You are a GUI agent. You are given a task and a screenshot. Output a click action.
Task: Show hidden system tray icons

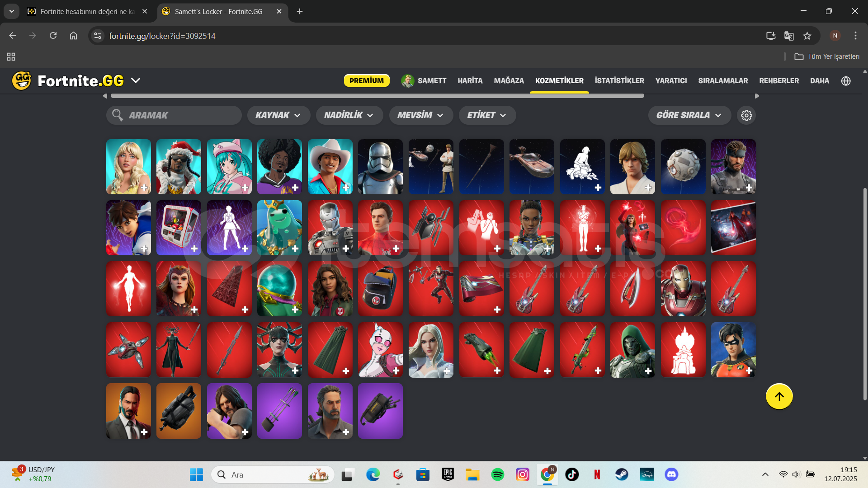click(x=765, y=474)
